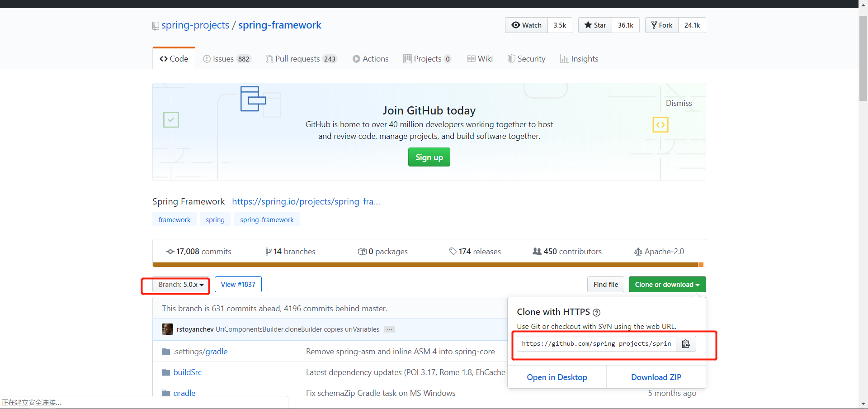Open the Insights tab
Screen dimensions: 868x409
(x=579, y=59)
